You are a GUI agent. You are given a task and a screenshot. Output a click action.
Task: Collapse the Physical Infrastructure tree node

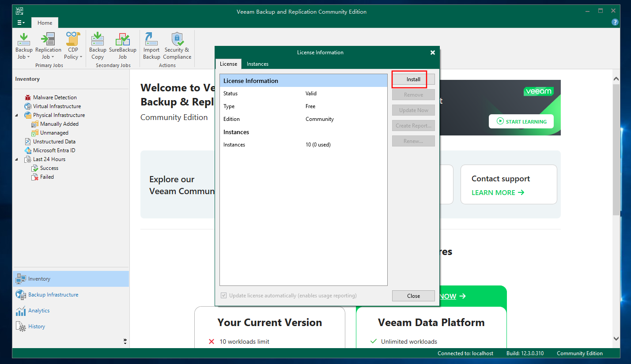tap(17, 115)
